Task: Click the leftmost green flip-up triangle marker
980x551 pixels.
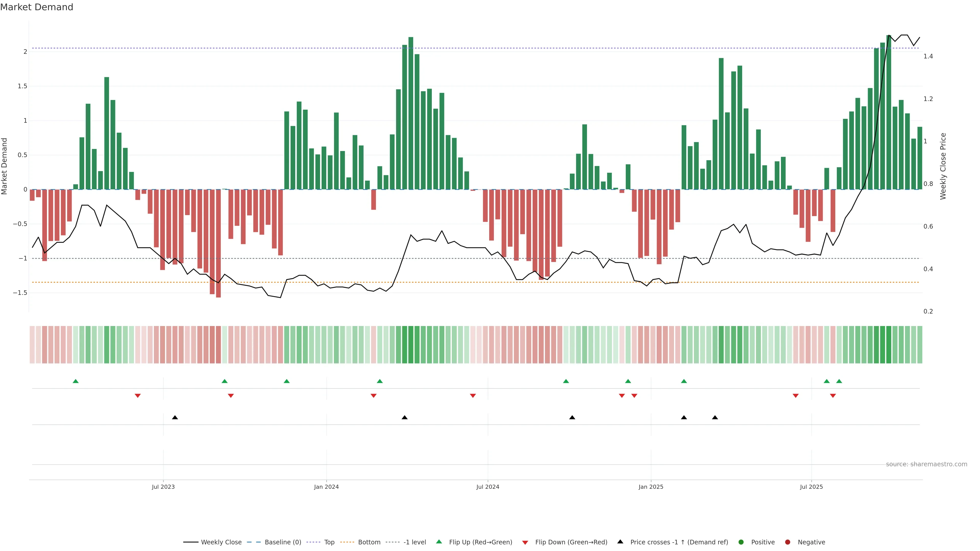Action: pos(75,381)
